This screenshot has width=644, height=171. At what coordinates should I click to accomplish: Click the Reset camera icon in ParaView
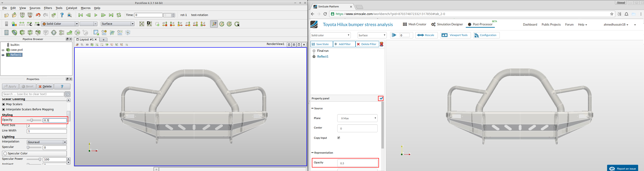[x=142, y=24]
